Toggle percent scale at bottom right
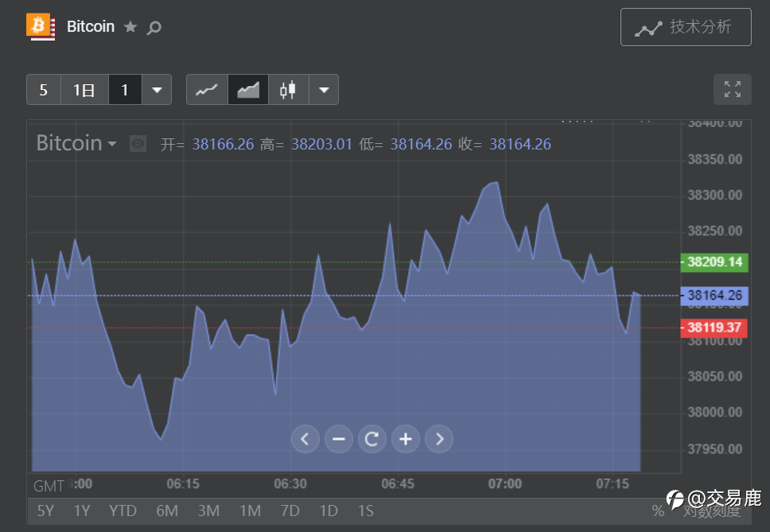The width and height of the screenshot is (770, 532). pos(658,511)
